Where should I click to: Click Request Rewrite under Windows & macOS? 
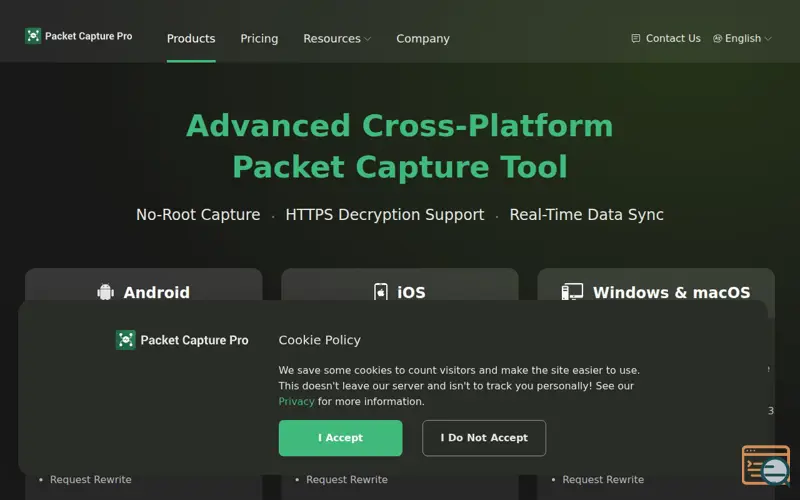pyautogui.click(x=603, y=480)
